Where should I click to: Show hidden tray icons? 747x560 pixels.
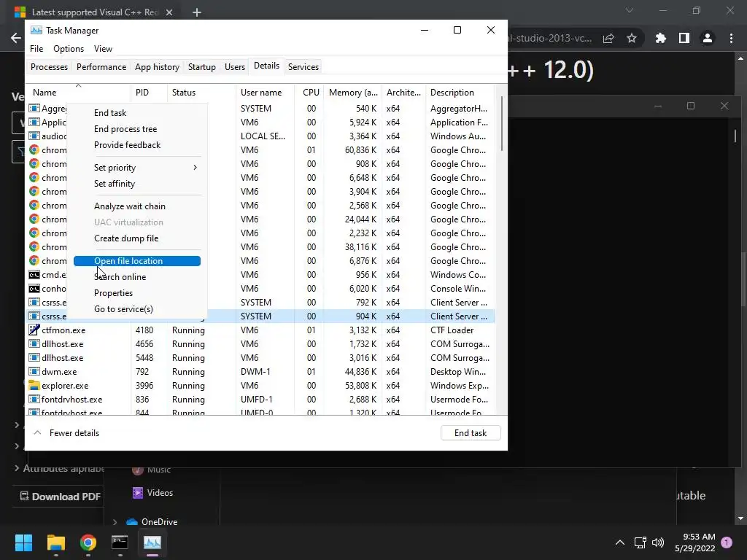point(620,542)
